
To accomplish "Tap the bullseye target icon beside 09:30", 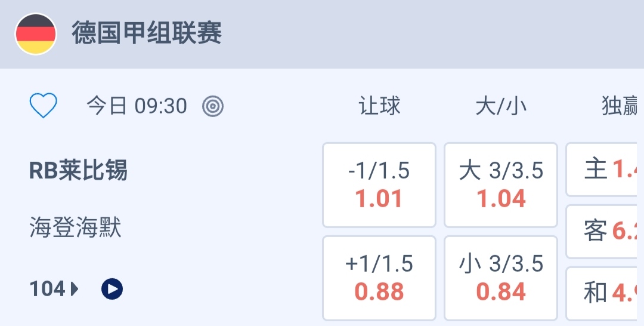I will click(x=213, y=106).
